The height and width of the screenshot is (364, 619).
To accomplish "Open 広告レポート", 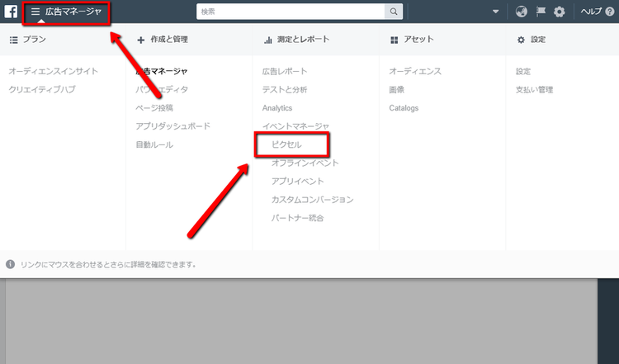I will click(285, 72).
